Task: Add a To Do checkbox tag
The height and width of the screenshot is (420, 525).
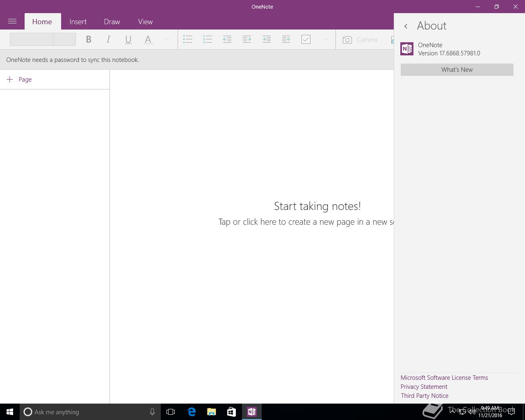Action: tap(306, 39)
